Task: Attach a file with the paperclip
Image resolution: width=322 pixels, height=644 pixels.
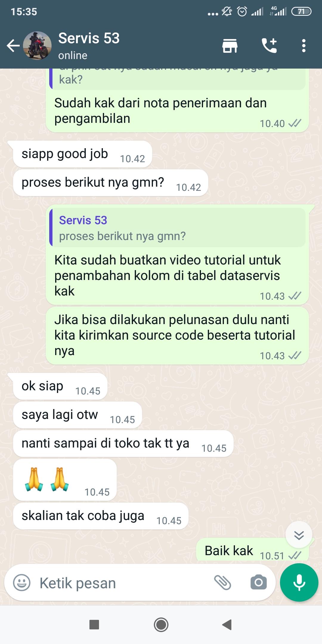Action: pos(223,583)
